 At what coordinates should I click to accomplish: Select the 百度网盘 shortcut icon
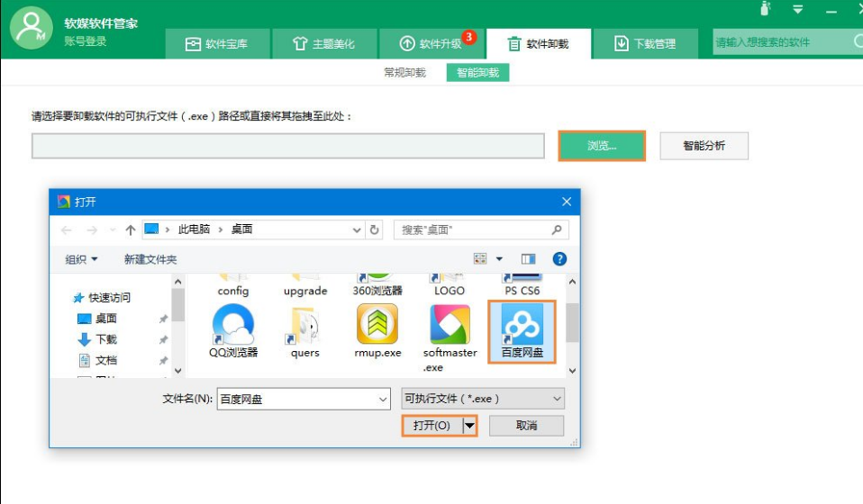[x=522, y=331]
